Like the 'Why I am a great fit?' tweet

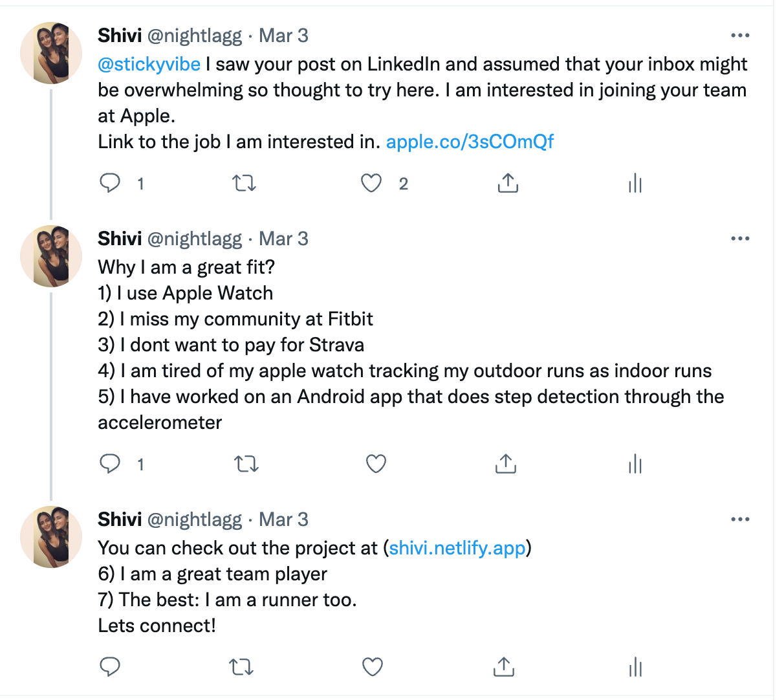click(376, 464)
